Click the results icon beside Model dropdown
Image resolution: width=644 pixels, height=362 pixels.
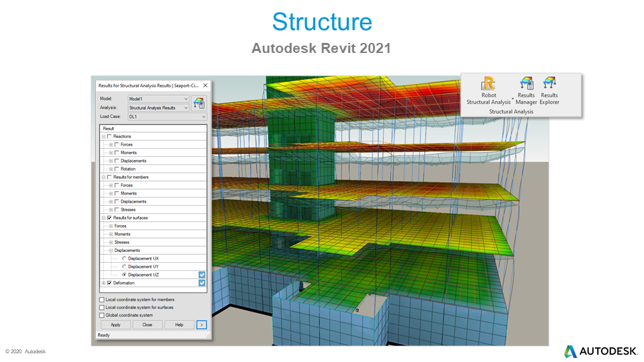coord(199,103)
